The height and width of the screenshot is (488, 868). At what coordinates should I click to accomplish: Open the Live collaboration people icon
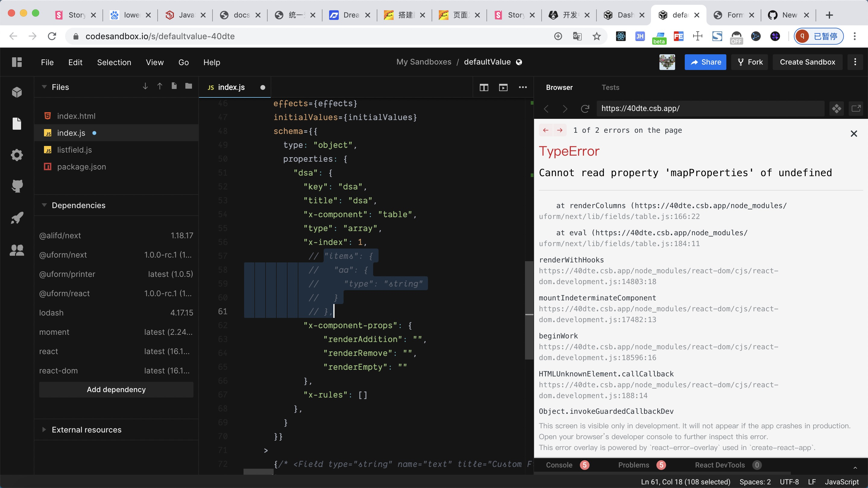point(17,250)
